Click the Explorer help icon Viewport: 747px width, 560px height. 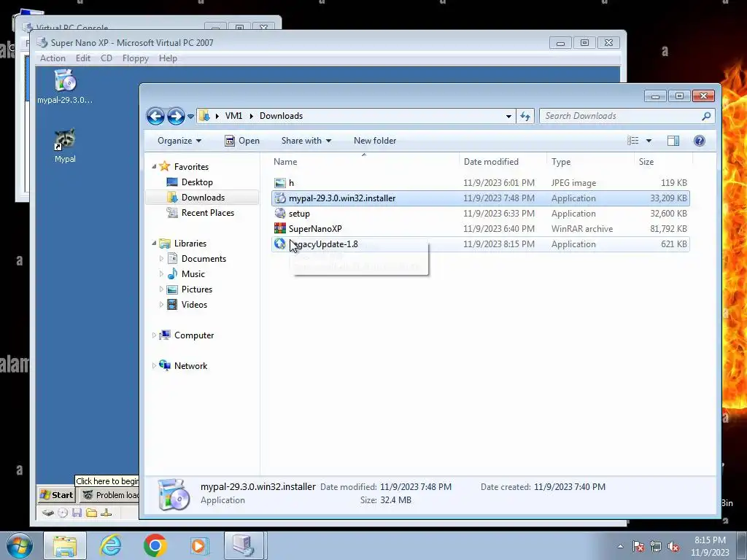pos(700,141)
